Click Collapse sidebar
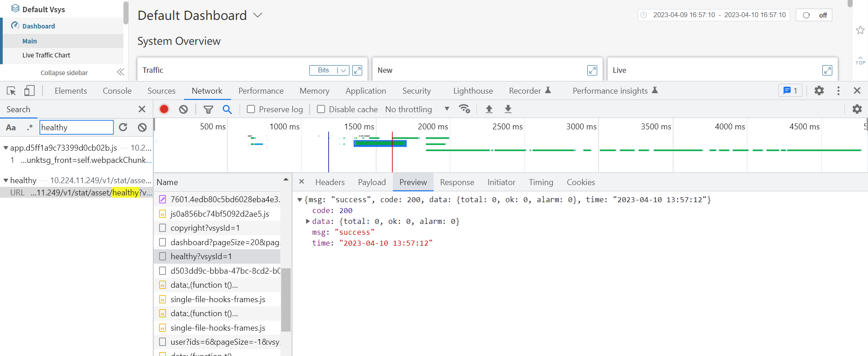The width and height of the screenshot is (868, 356). 64,73
